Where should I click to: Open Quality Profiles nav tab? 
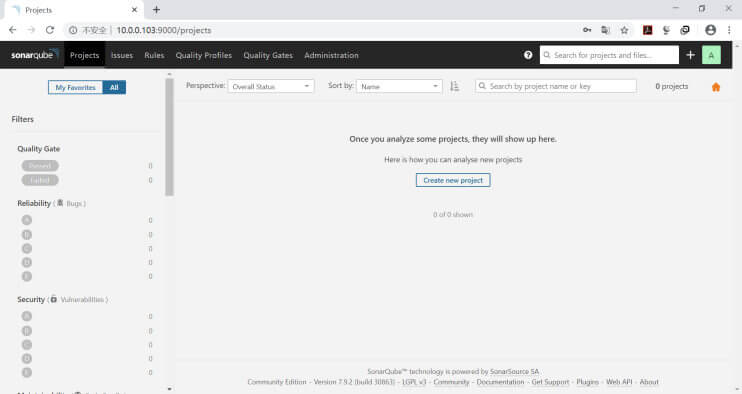click(204, 55)
